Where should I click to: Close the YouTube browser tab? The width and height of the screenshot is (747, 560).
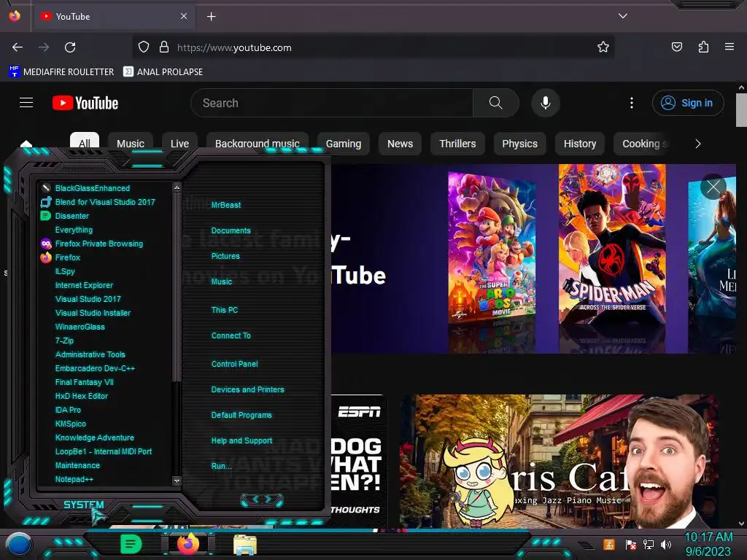(x=184, y=16)
